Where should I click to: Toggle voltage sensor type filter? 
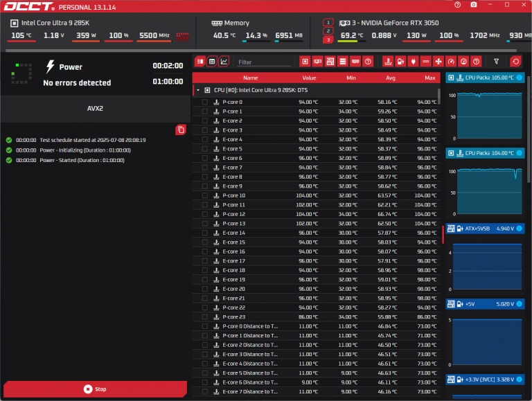[x=400, y=62]
